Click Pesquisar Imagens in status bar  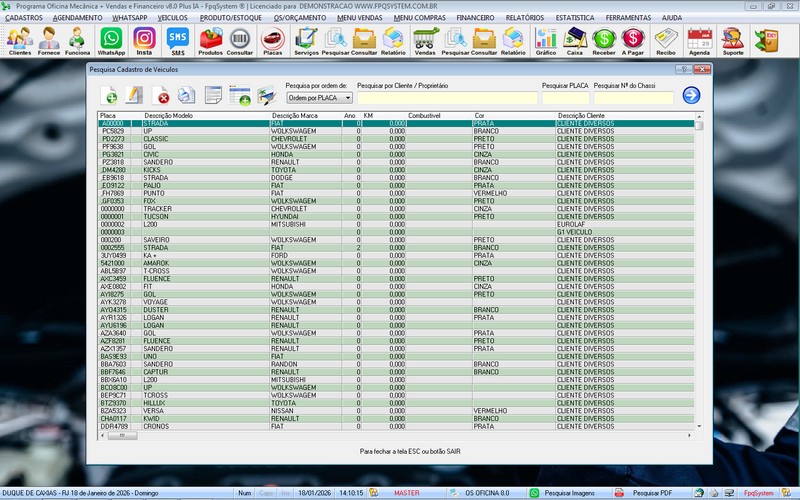(565, 493)
